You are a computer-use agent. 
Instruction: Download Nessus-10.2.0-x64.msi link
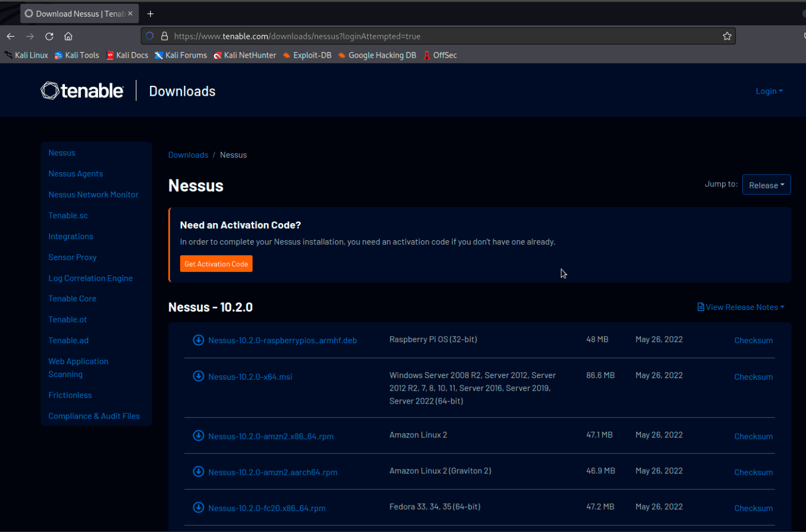(x=250, y=377)
